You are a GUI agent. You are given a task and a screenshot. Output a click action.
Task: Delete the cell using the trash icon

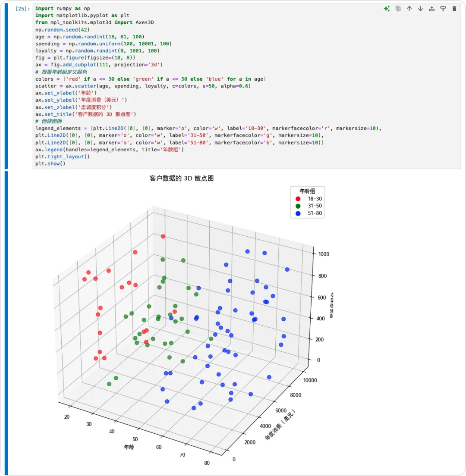click(454, 9)
